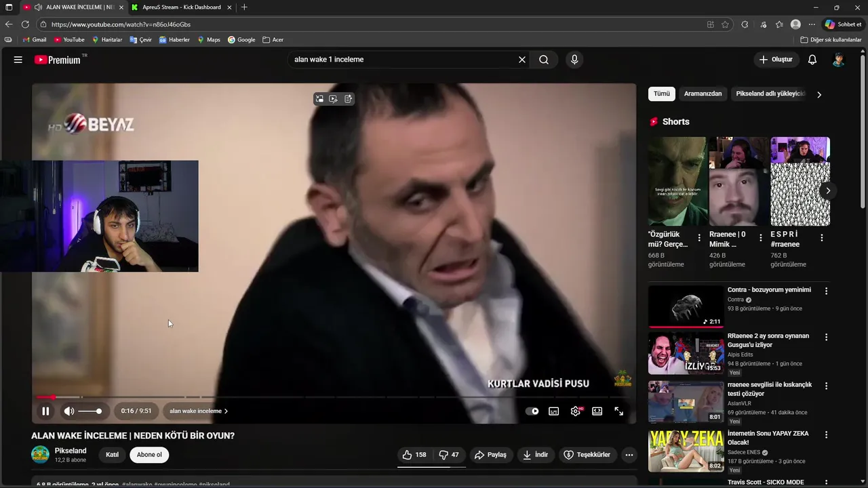This screenshot has width=868, height=488.
Task: Clear the search box with X
Action: [x=522, y=60]
